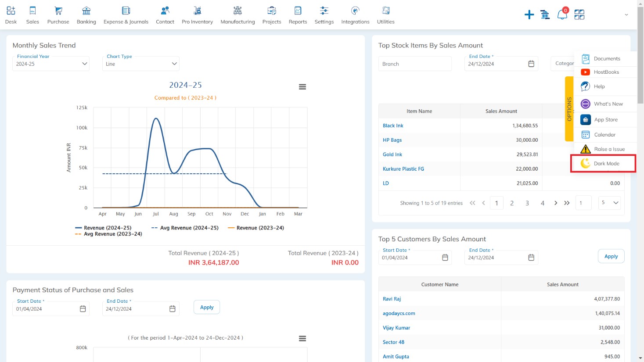Image resolution: width=644 pixels, height=362 pixels.
Task: Click Apply in Top 5 Customers
Action: [611, 256]
